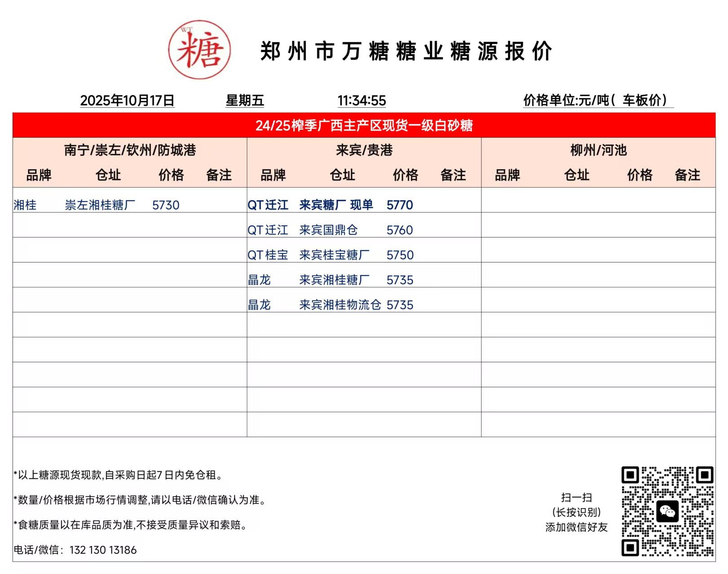
Task: Select the date 2025年10月17日
Action: tap(127, 100)
